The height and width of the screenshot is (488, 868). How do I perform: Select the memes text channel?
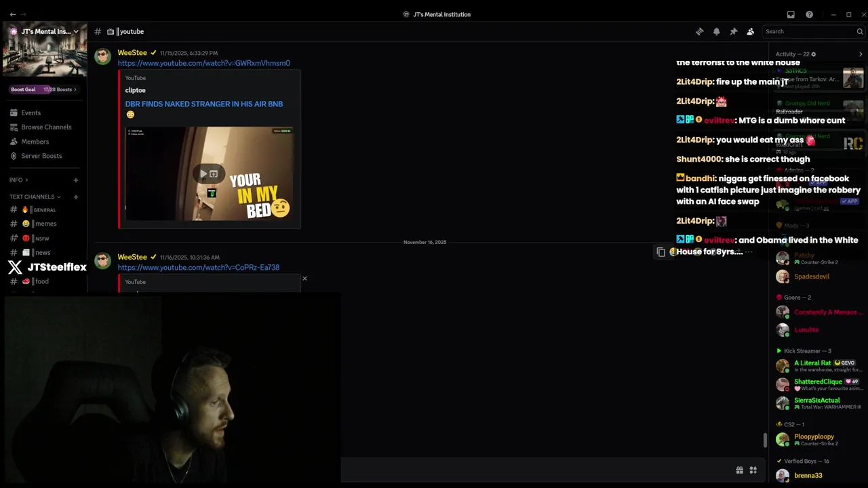tap(43, 224)
